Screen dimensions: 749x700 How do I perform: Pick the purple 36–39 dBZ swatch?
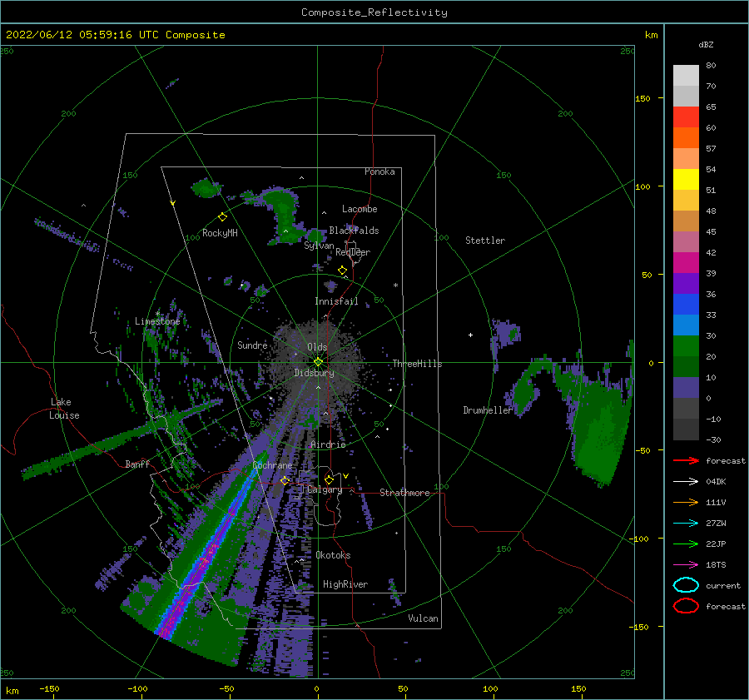(686, 283)
